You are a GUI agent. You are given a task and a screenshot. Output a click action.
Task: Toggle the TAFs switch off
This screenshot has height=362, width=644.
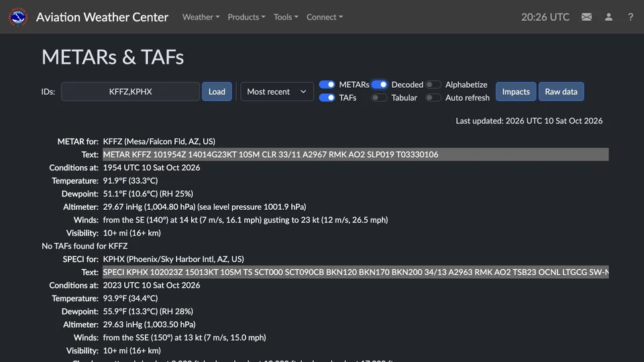327,98
